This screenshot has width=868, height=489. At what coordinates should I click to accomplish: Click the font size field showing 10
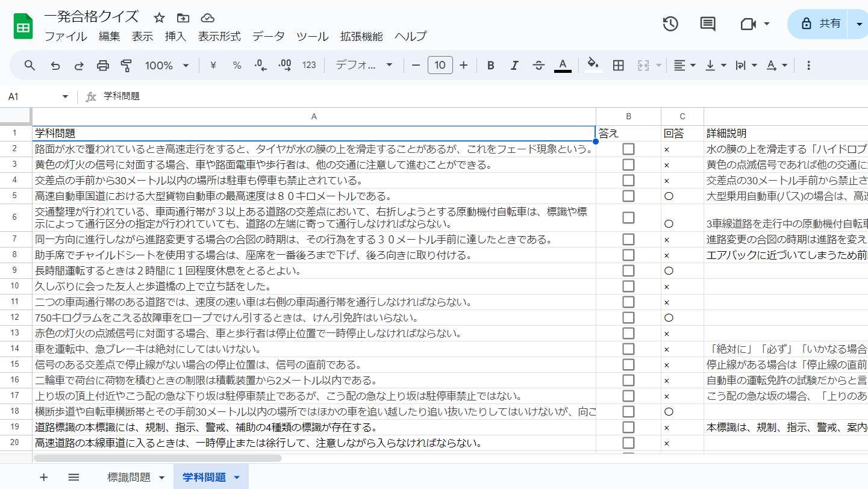point(440,65)
